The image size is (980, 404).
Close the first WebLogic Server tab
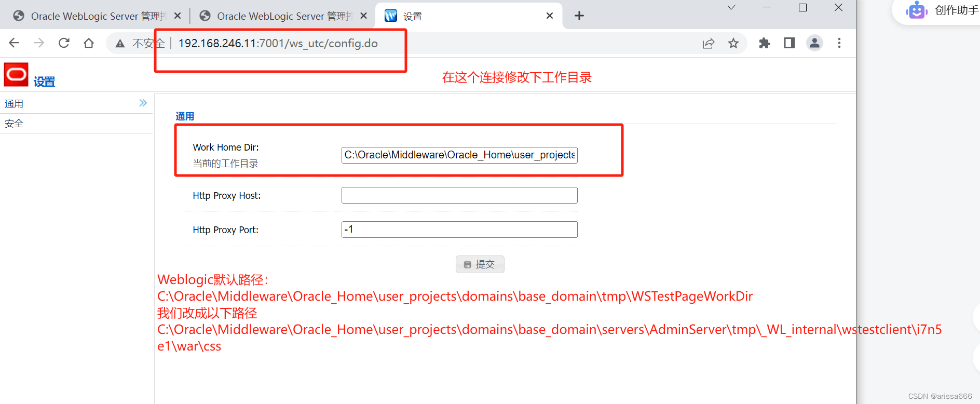[178, 16]
